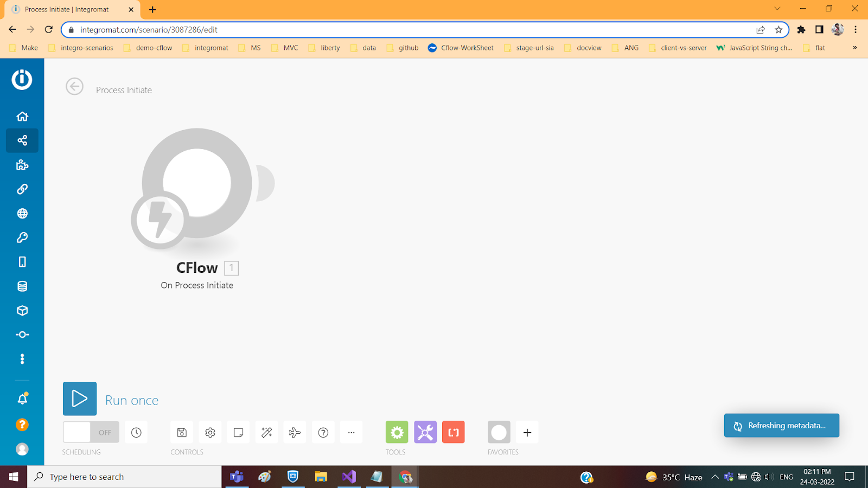Click the Integromat logo in the sidebar
This screenshot has width=868, height=488.
point(22,80)
